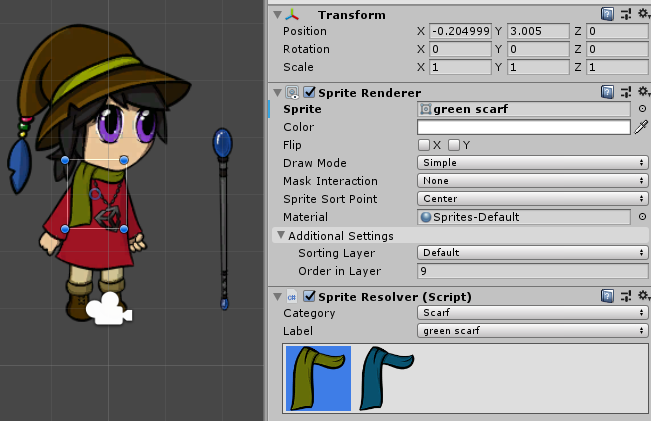The image size is (651, 421).
Task: Click the Sprite object picker circle
Action: coord(641,109)
